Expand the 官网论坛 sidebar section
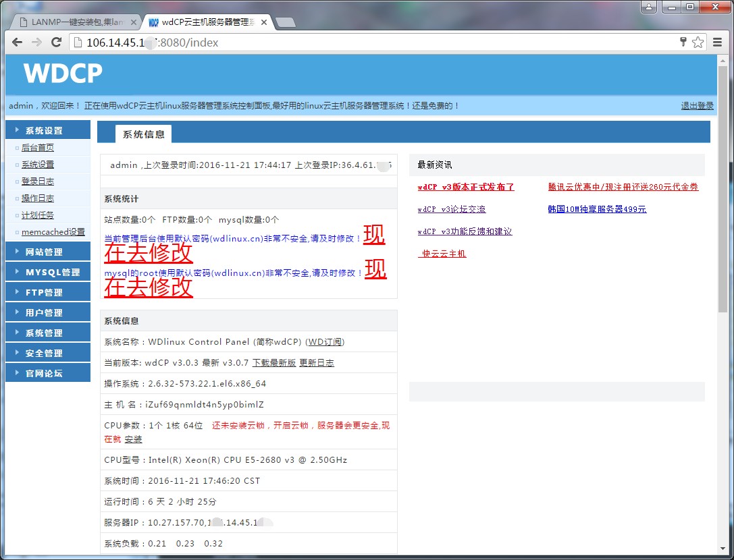The width and height of the screenshot is (734, 560). point(48,373)
